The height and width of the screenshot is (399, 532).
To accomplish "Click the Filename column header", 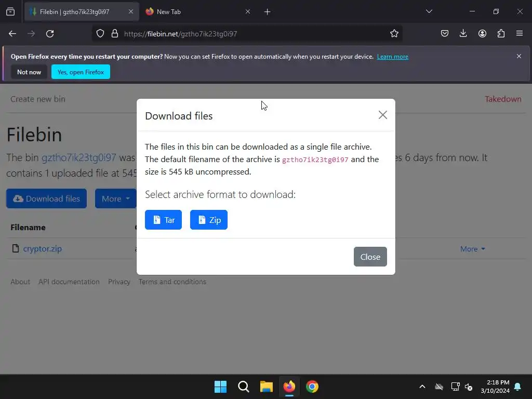I will pos(28,228).
